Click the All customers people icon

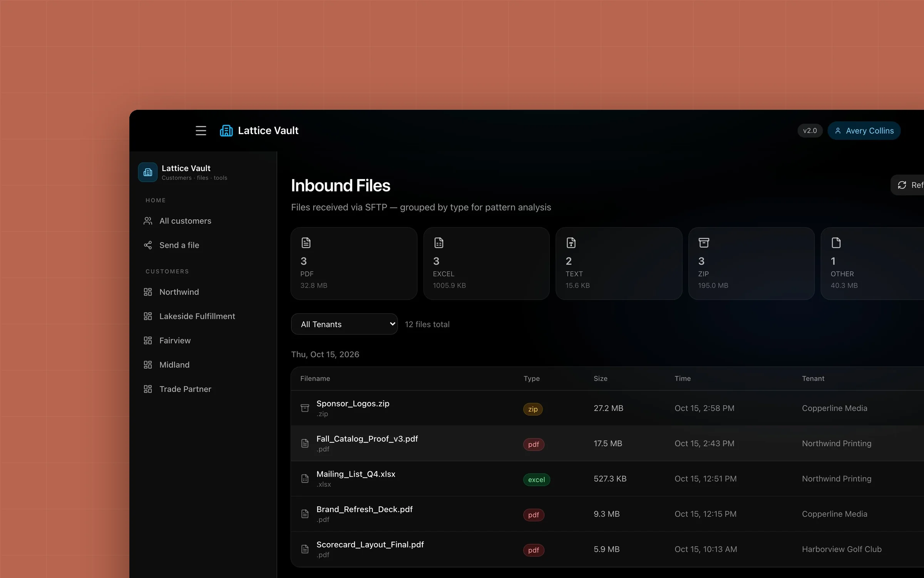148,221
